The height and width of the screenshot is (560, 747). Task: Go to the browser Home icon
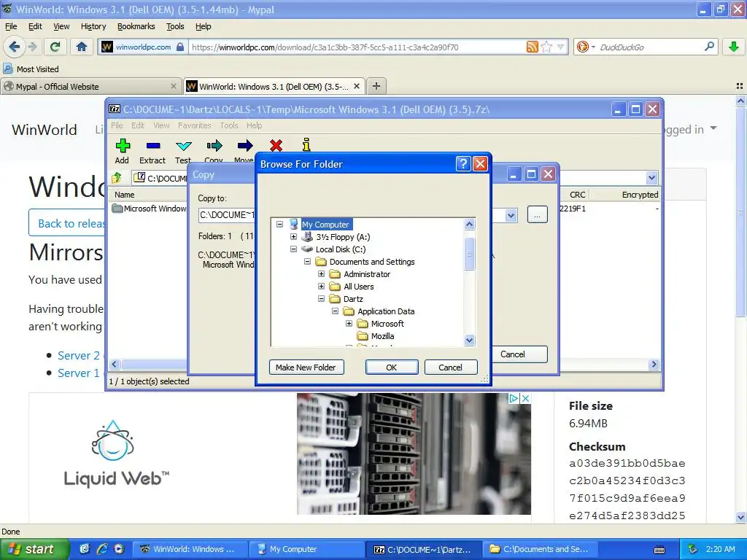(x=82, y=47)
